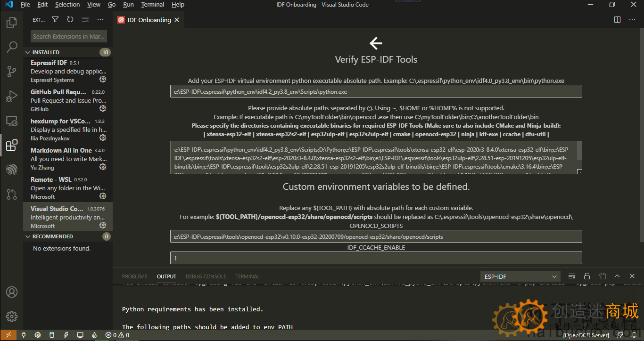Build, flash and monitor flame icon
Viewport: 644px width, 341px height.
click(94, 335)
